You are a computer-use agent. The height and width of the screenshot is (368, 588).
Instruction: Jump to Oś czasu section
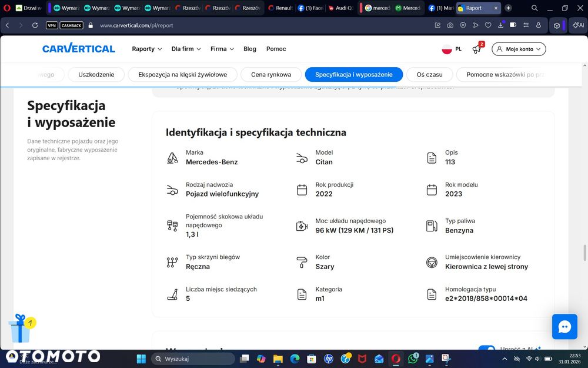point(429,74)
